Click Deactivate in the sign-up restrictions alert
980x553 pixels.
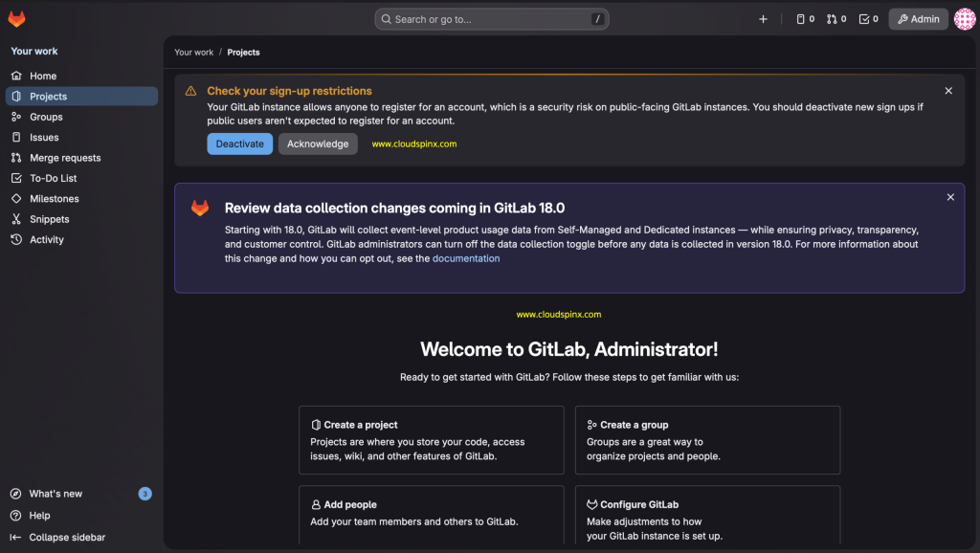click(239, 144)
